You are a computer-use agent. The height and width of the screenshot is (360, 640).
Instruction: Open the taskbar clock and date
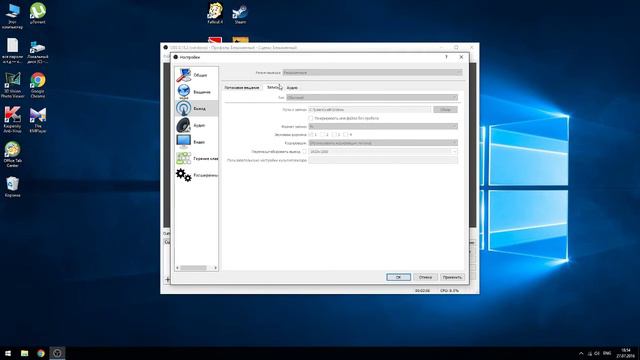[625, 353]
